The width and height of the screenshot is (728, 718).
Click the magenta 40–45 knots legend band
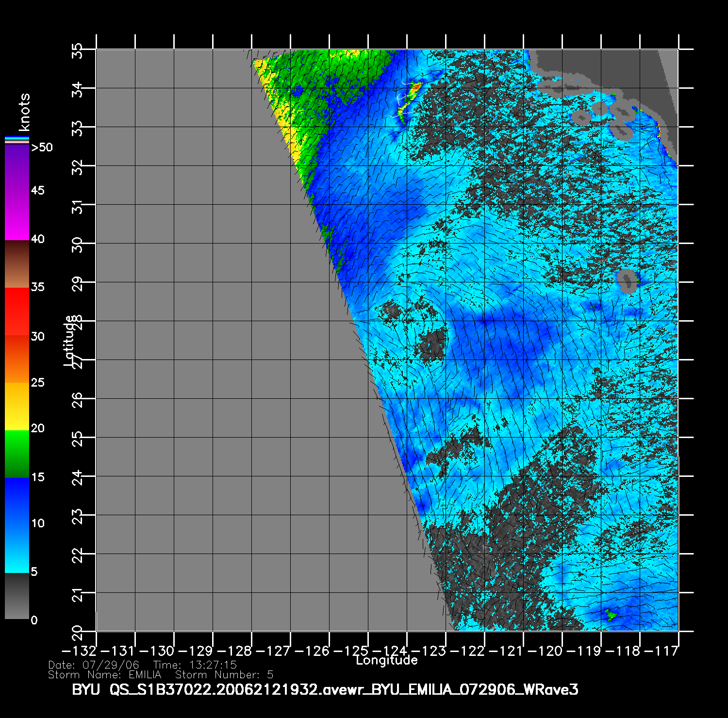pyautogui.click(x=17, y=216)
